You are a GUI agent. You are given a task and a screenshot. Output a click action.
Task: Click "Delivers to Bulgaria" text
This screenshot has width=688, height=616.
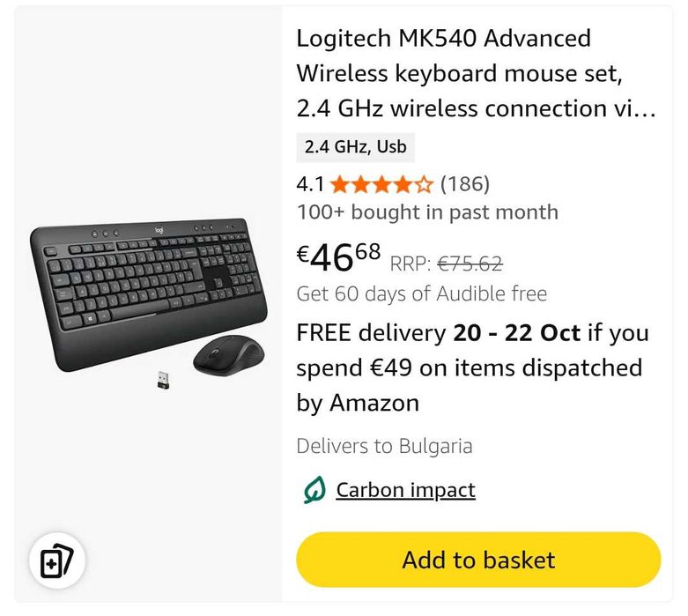pyautogui.click(x=384, y=446)
